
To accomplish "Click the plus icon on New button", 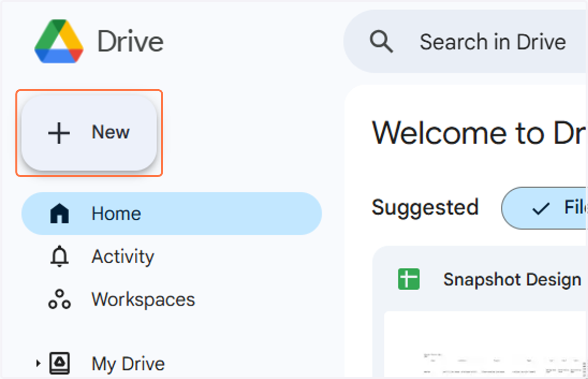I will [x=59, y=133].
